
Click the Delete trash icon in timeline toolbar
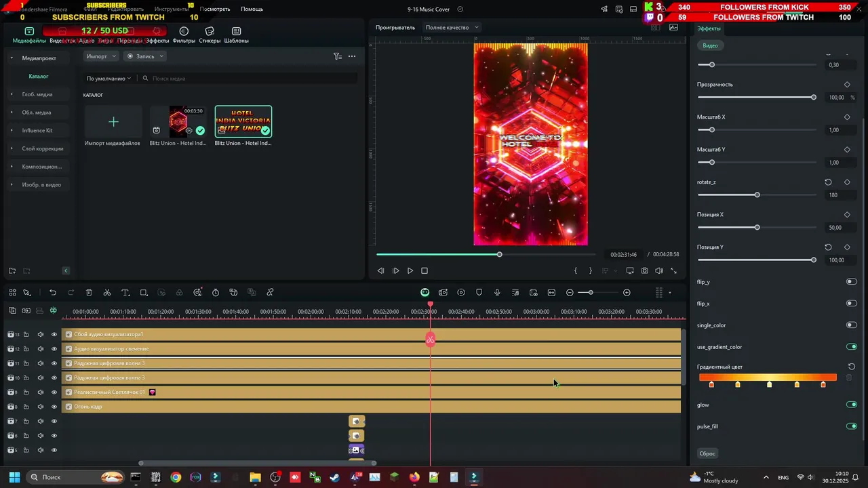coord(89,293)
